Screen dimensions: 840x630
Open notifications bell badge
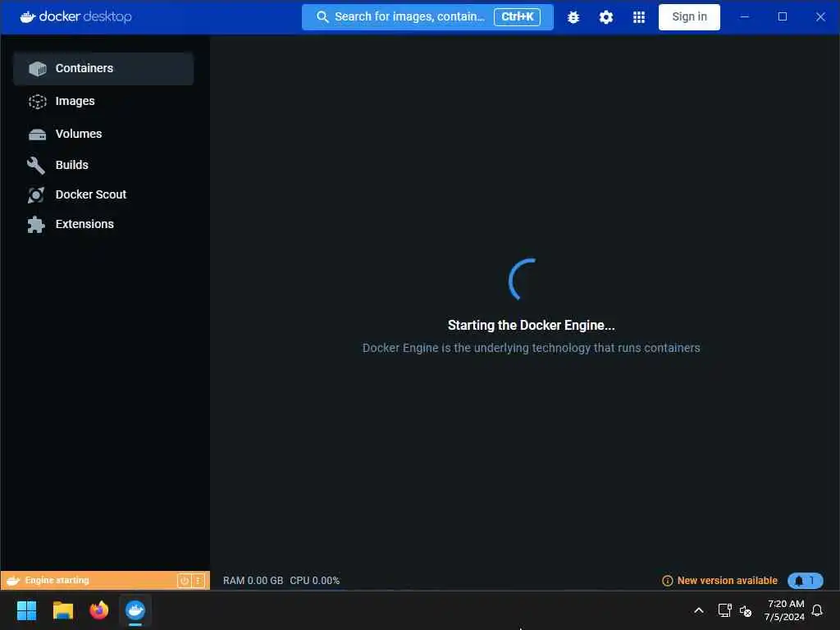point(806,580)
